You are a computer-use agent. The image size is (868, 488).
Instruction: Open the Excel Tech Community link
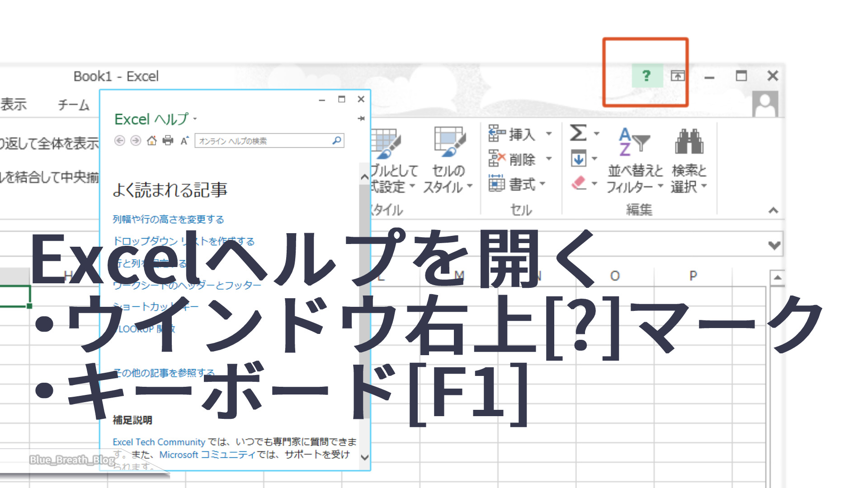coord(159,442)
